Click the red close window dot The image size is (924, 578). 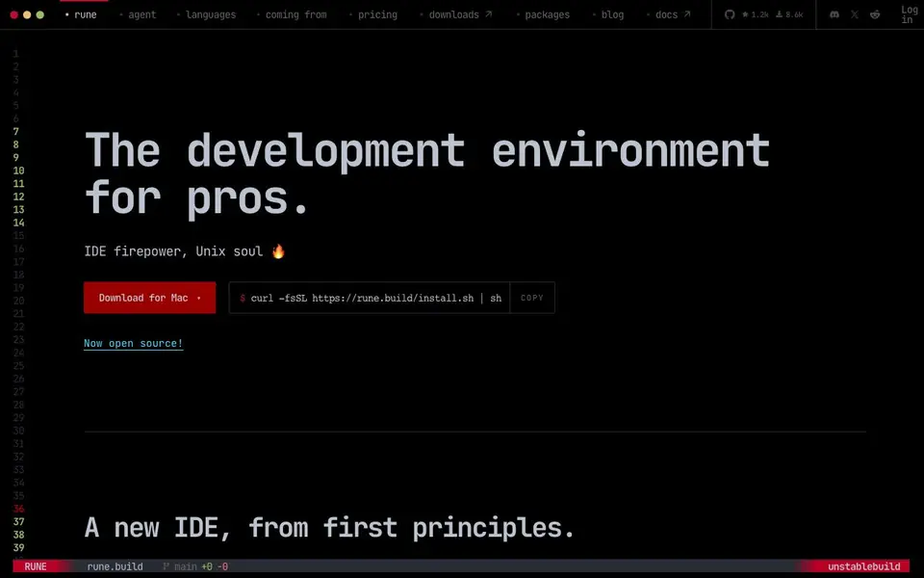[14, 14]
